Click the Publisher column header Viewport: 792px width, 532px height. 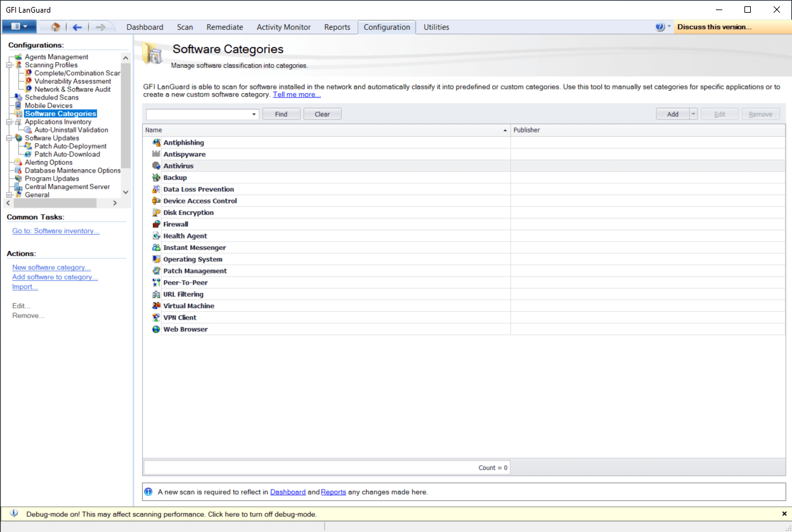coord(648,130)
